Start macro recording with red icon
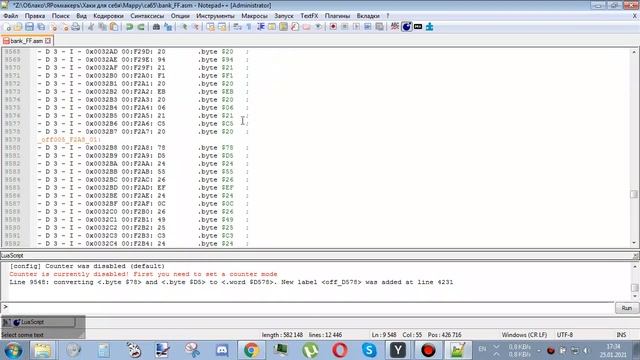The image size is (640, 360). [333, 27]
